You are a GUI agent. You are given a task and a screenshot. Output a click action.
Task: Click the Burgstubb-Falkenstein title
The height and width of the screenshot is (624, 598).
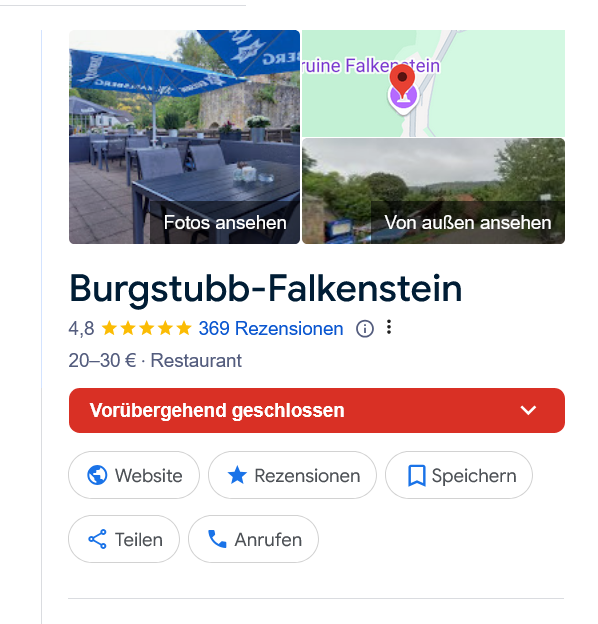265,289
